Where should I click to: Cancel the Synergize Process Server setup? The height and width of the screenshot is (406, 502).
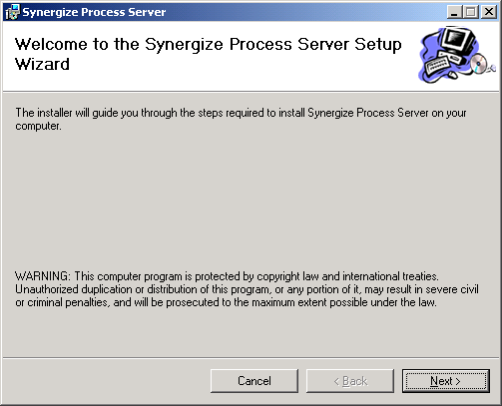(x=254, y=381)
